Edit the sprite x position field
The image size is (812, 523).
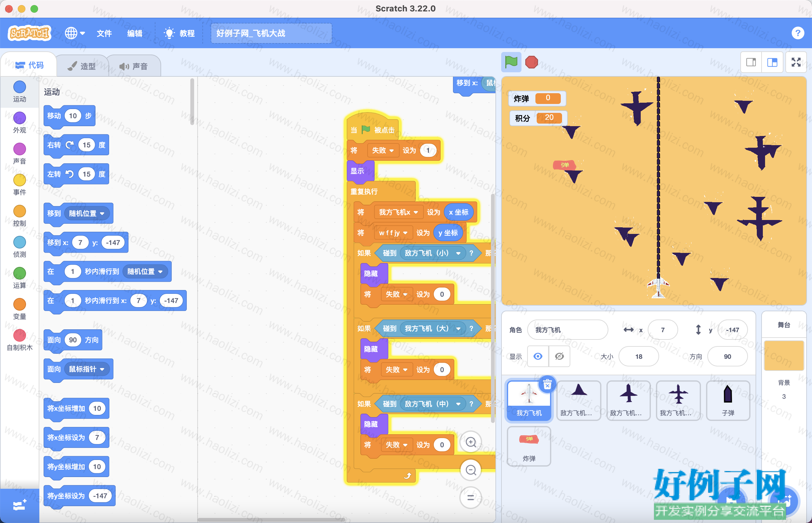[663, 329]
